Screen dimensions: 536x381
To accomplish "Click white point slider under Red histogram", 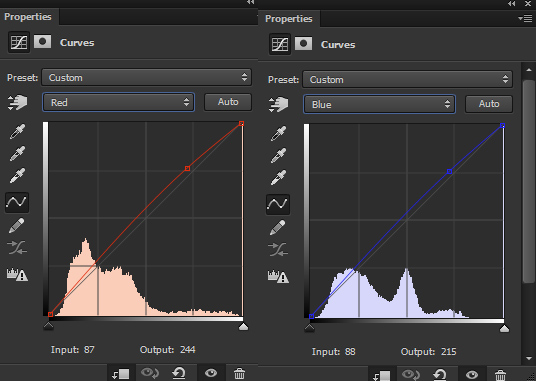I will click(x=243, y=327).
